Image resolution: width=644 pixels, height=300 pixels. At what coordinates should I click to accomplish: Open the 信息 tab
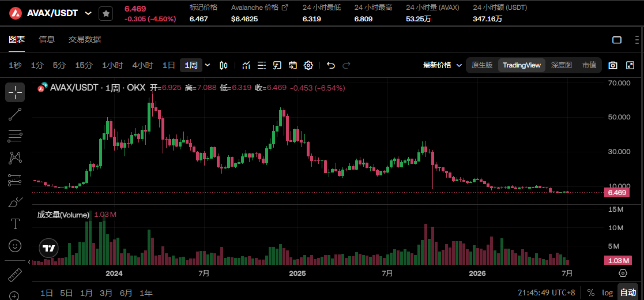coord(46,39)
